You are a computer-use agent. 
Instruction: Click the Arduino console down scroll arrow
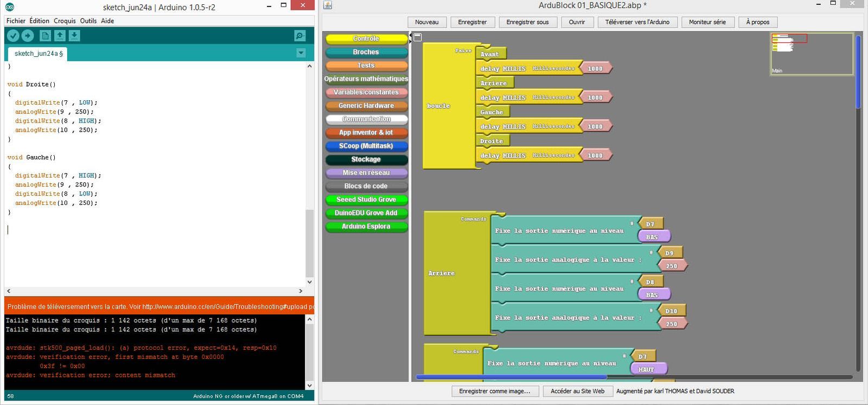pyautogui.click(x=310, y=385)
